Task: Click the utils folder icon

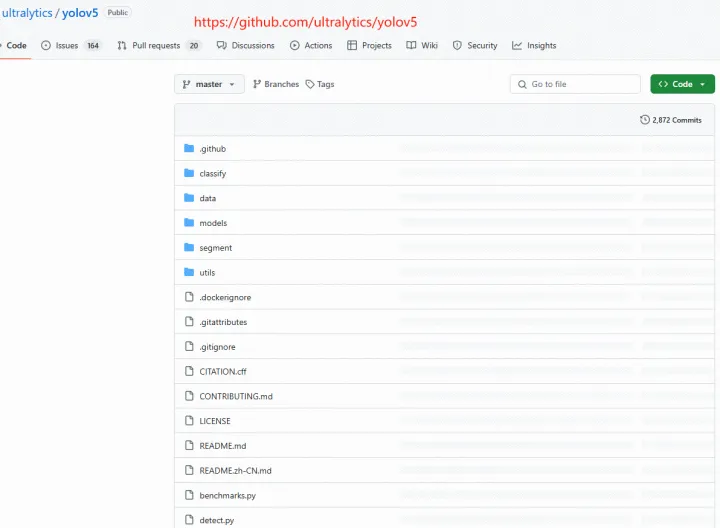Action: click(x=189, y=272)
